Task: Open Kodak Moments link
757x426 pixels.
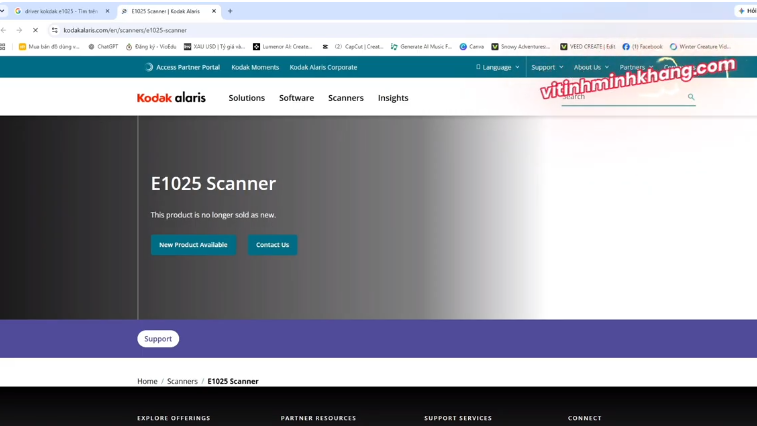Action: tap(255, 67)
